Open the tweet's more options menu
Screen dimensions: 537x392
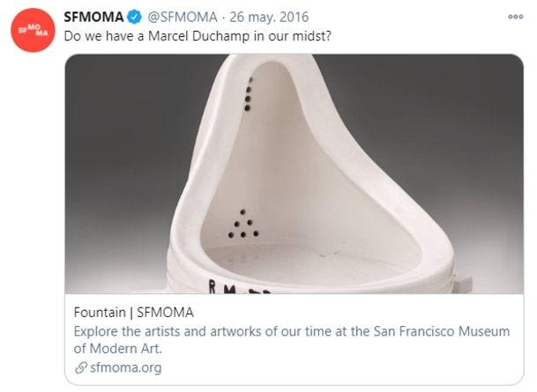pos(515,17)
